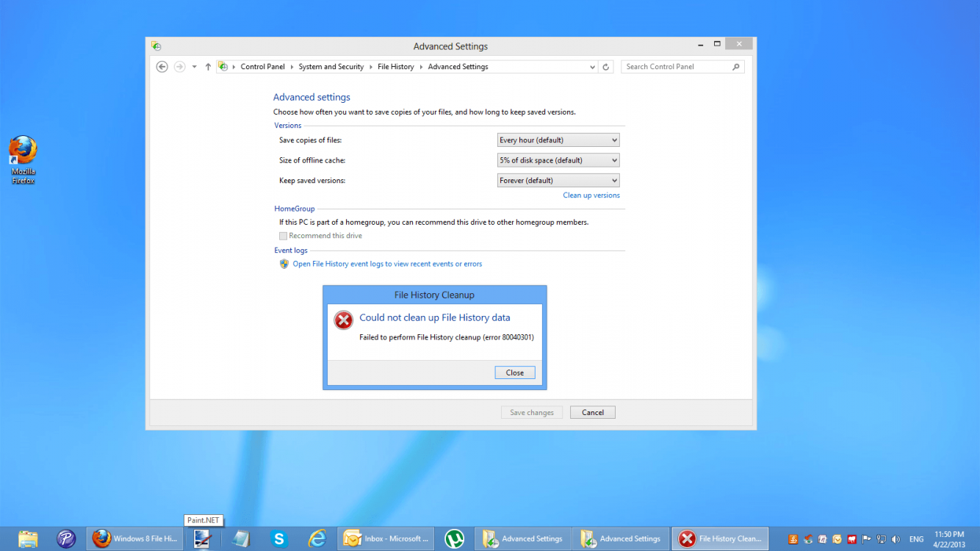980x551 pixels.
Task: Go back using the Back arrow button
Action: click(x=162, y=67)
